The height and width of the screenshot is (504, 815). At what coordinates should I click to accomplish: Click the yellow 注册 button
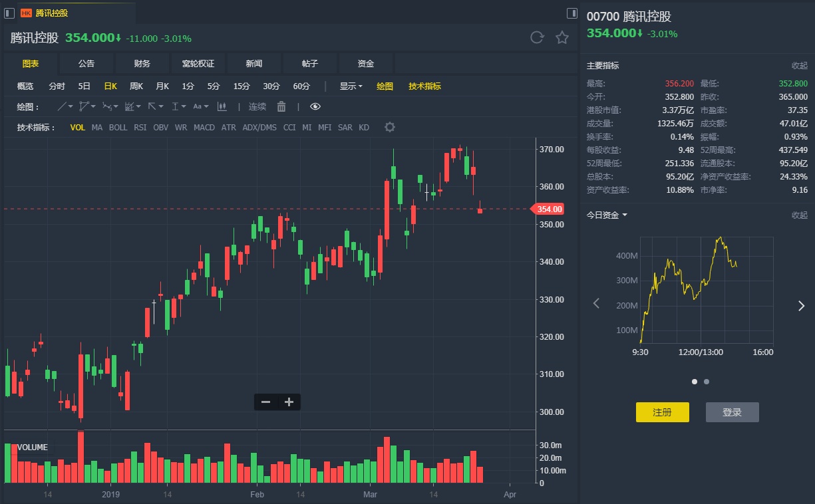tap(662, 412)
